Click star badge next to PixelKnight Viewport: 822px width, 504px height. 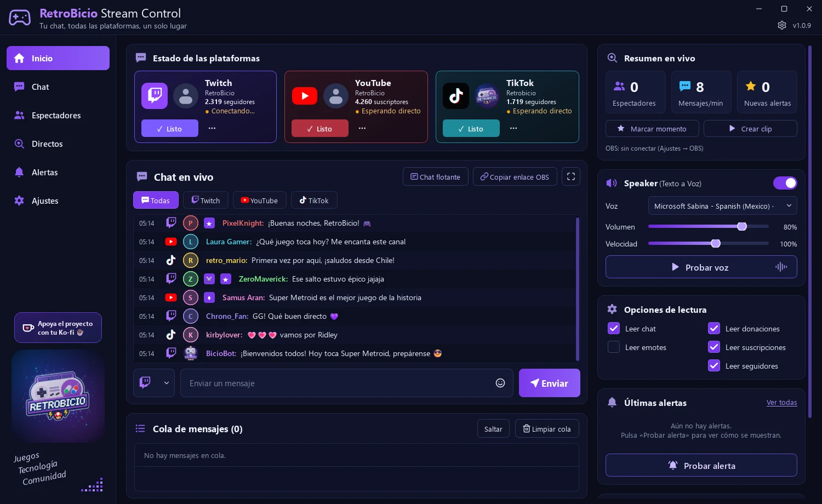click(209, 224)
